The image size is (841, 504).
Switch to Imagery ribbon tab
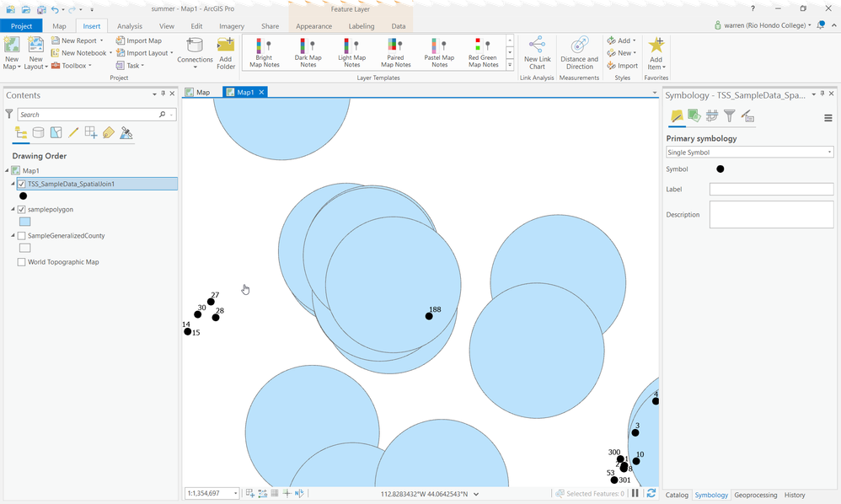(x=232, y=26)
